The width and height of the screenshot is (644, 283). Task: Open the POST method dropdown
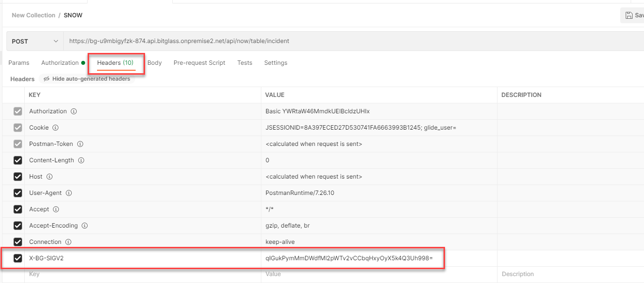coord(35,42)
